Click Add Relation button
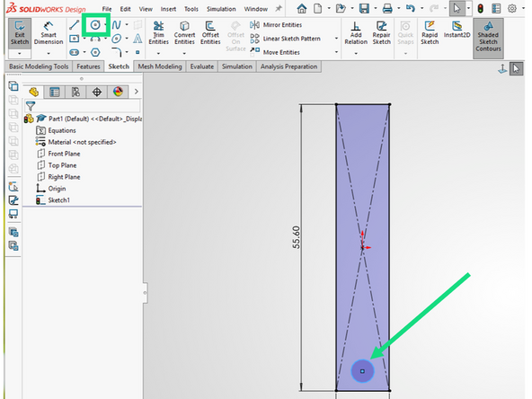532x399 pixels. click(356, 32)
